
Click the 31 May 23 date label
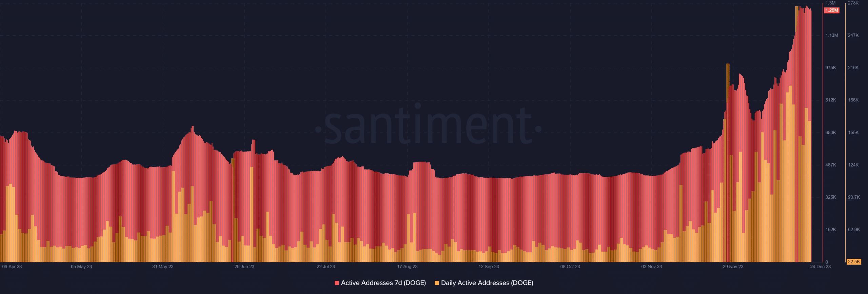click(163, 267)
